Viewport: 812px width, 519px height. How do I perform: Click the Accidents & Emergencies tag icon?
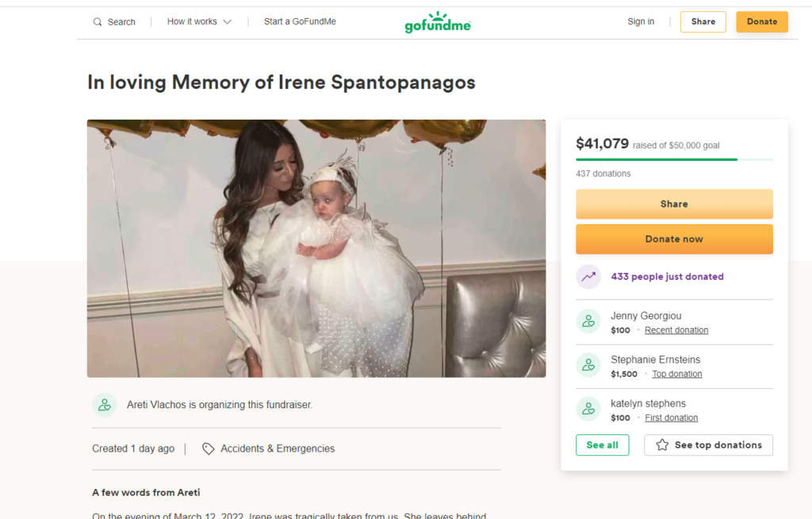pyautogui.click(x=209, y=448)
